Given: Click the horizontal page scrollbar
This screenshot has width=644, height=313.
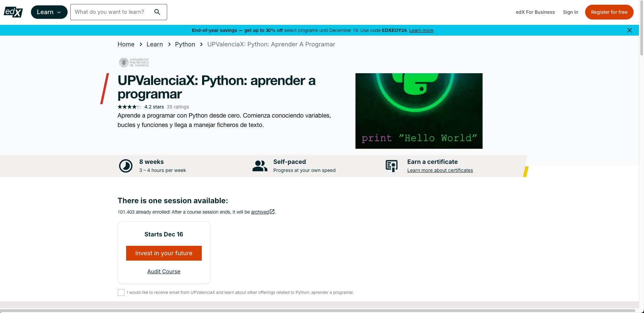Looking at the screenshot, I should (x=318, y=311).
